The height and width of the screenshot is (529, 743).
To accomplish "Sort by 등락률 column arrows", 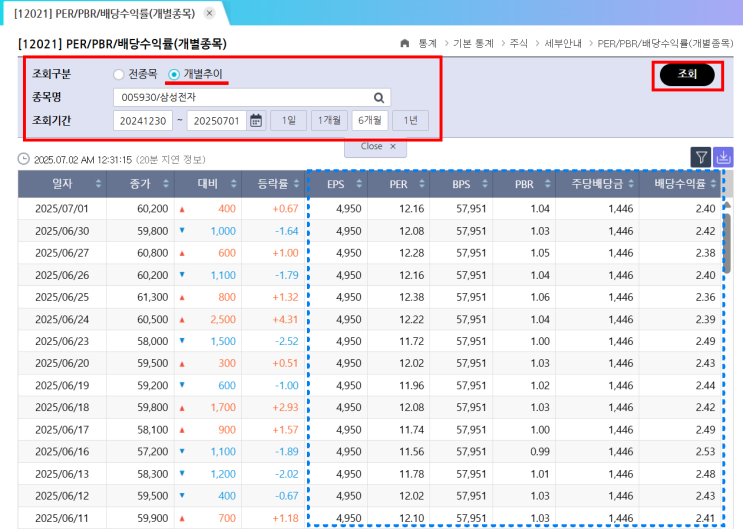I will (x=296, y=184).
